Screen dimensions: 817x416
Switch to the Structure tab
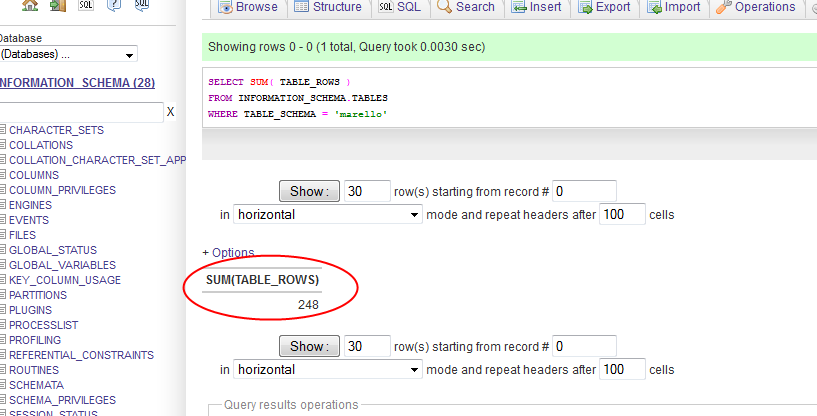coord(328,7)
